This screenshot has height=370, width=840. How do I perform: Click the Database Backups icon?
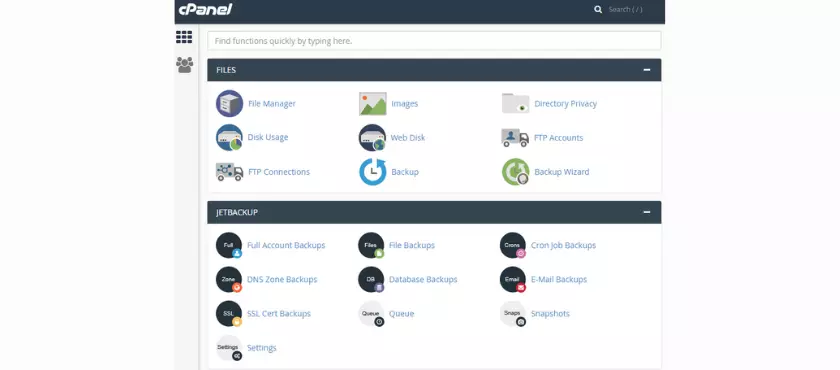point(371,280)
